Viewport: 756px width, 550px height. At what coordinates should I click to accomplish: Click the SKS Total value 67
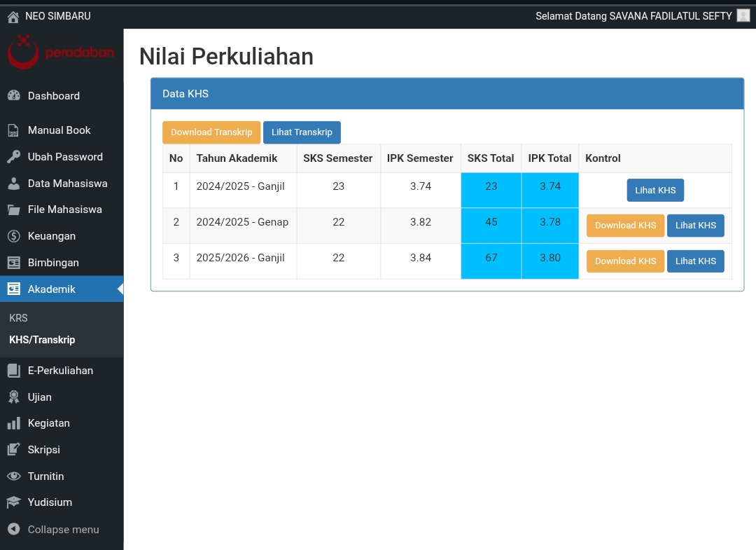click(x=491, y=258)
